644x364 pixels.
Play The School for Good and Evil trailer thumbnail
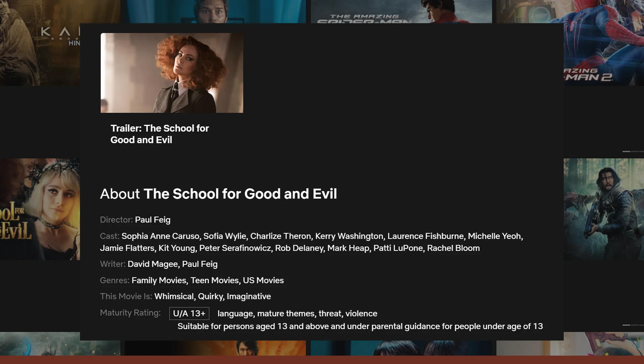point(172,73)
